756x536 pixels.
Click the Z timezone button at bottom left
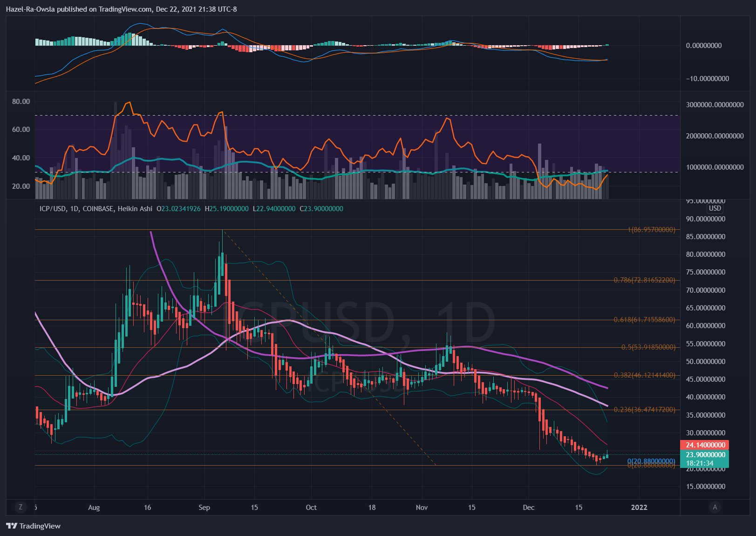coord(20,507)
